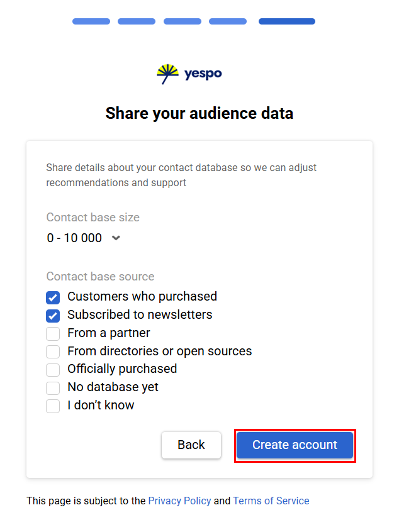The image size is (399, 532).
Task: Go Back to the previous step
Action: (x=191, y=445)
